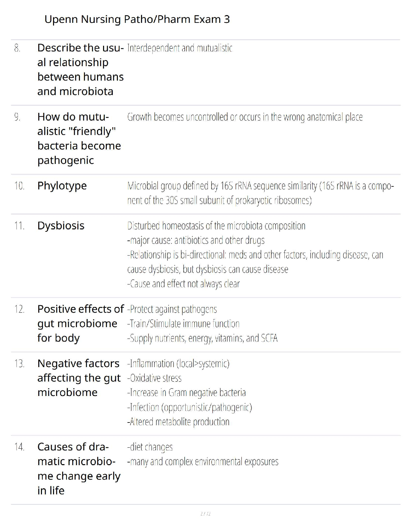The height and width of the screenshot is (532, 411).
Task: Click 'Increase in Gram negative bacteria' line
Action: [x=186, y=393]
